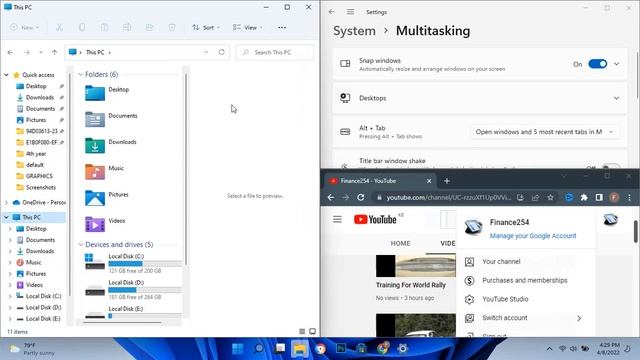Select the Music folder in Folders list
Screen dimensions: 640x360
104,171
